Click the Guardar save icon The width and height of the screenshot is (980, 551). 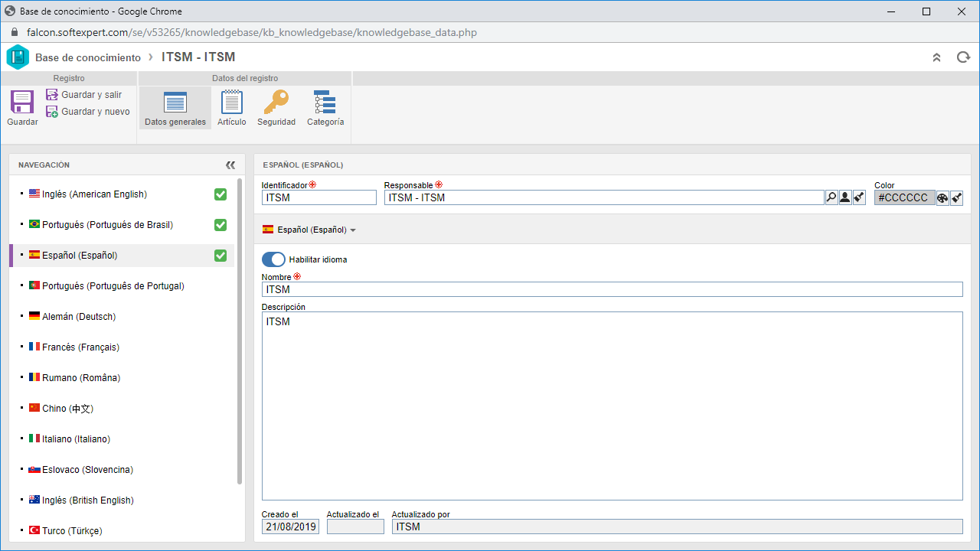22,102
